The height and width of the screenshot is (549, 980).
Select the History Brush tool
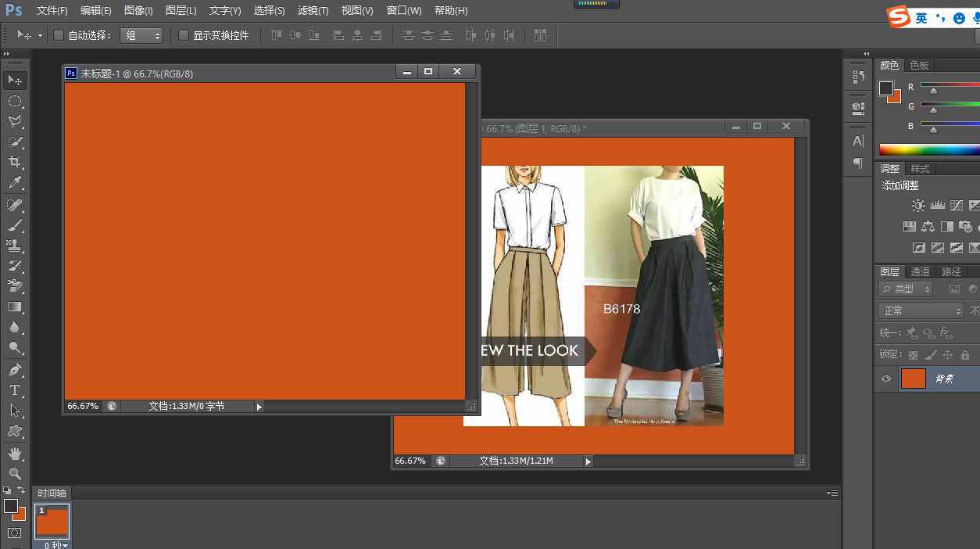tap(15, 266)
